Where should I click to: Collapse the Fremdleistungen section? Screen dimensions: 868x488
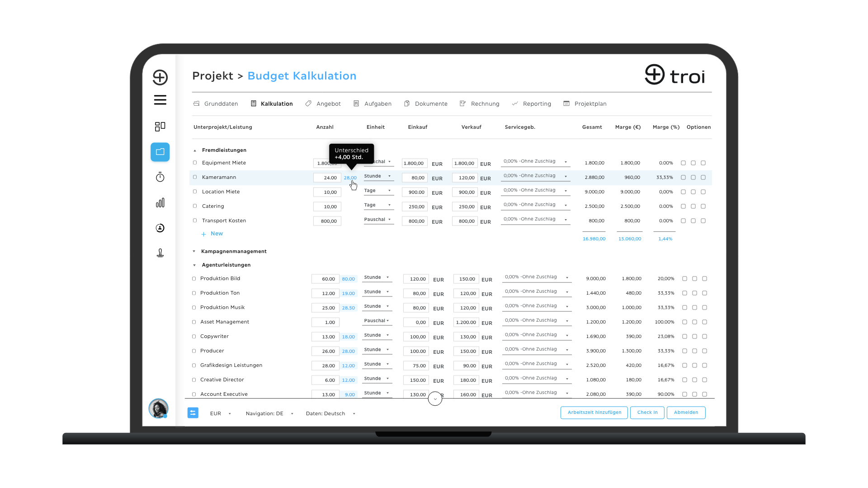[x=195, y=150]
